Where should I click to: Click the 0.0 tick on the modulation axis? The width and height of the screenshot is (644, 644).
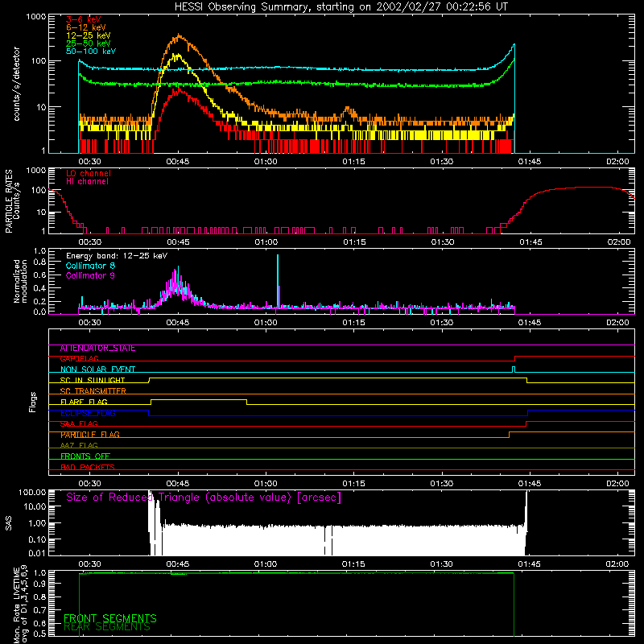coord(39,312)
